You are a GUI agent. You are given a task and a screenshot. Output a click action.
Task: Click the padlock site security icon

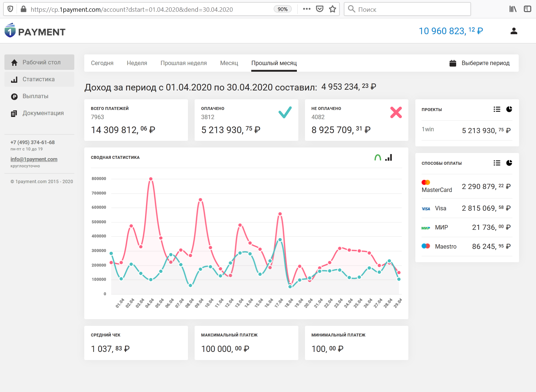[x=24, y=9]
